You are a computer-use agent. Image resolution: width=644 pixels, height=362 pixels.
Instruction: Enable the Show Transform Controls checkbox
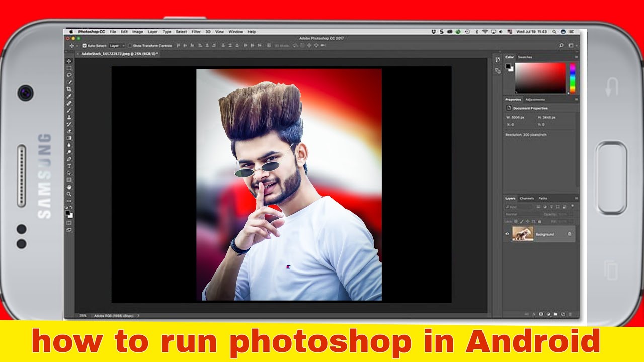click(x=130, y=45)
